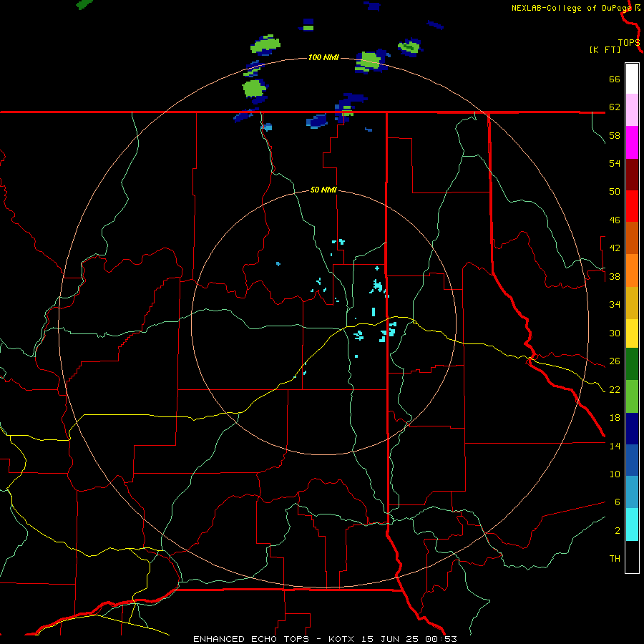Click the '[K FT]' units label
The height and width of the screenshot is (644, 644).
(605, 49)
